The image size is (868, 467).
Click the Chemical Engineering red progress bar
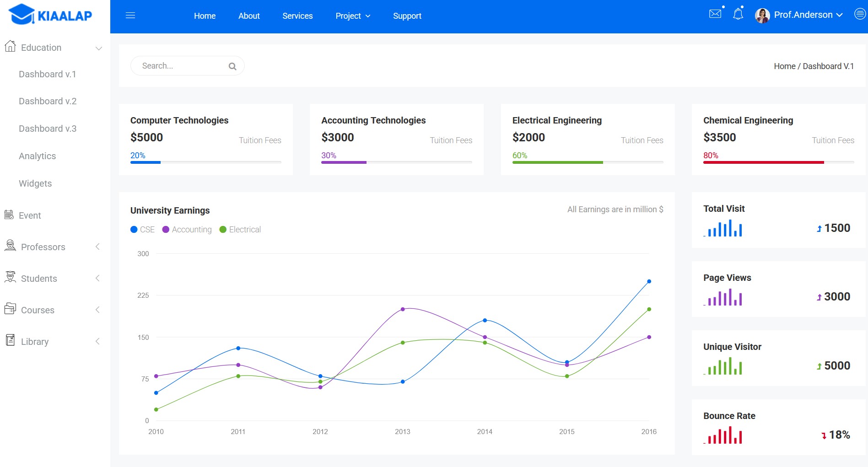763,162
